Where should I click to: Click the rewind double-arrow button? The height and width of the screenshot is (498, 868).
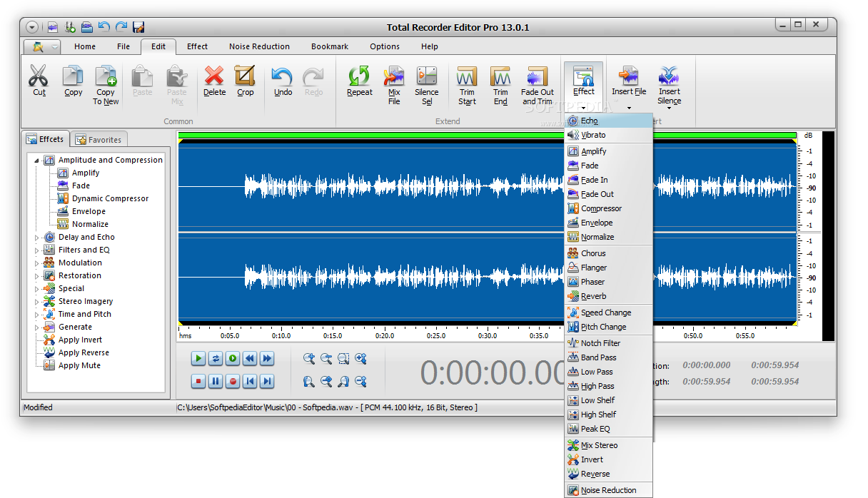click(x=250, y=358)
